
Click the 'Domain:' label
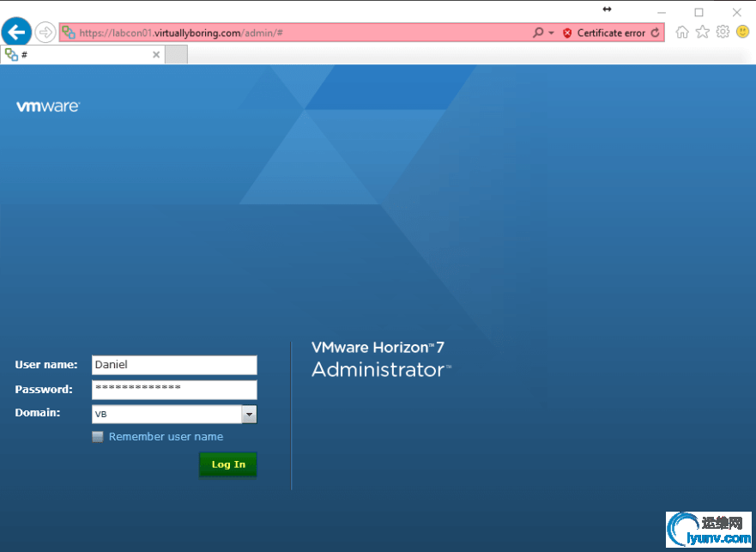pos(38,413)
